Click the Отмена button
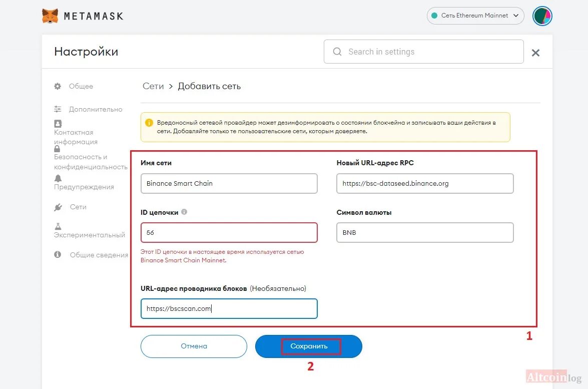 (194, 346)
